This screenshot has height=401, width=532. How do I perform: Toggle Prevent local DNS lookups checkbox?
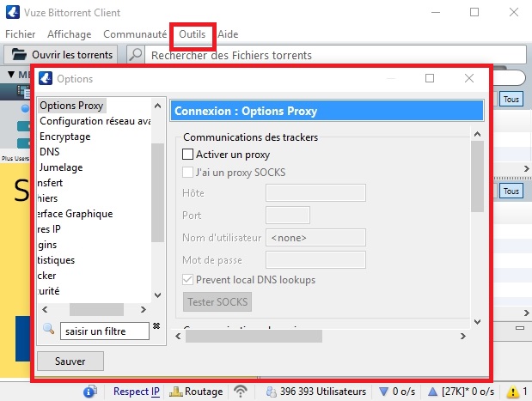tap(187, 280)
